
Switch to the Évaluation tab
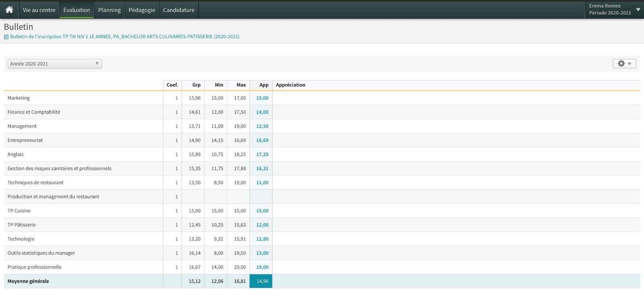(76, 10)
